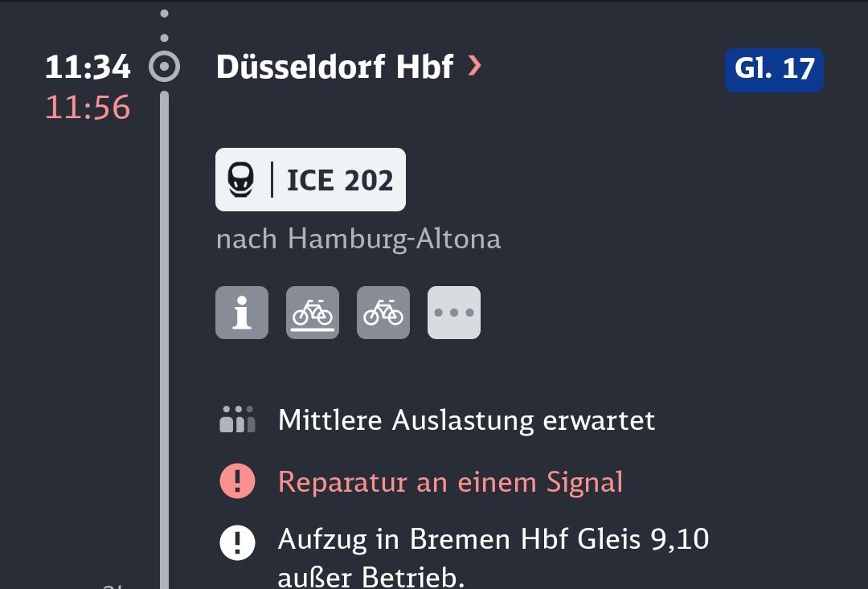Tap the Bremen Hbf Aufzug notice text
This screenshot has width=868, height=589.
pyautogui.click(x=493, y=556)
